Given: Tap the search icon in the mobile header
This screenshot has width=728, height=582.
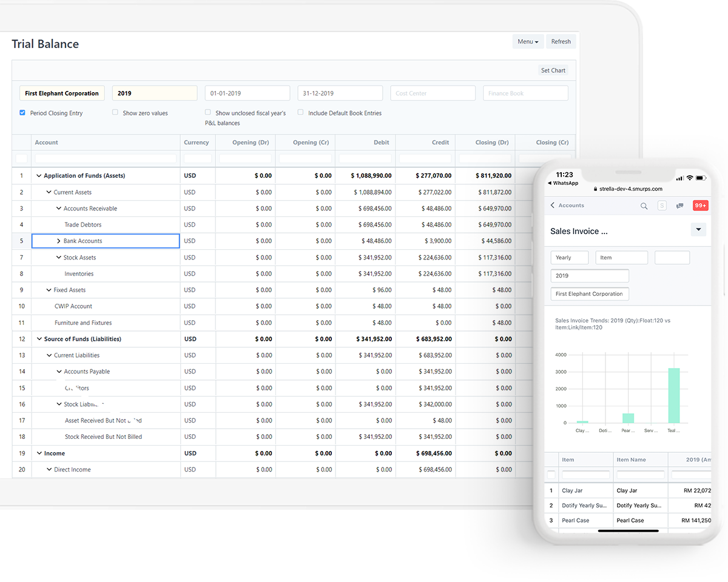Looking at the screenshot, I should [x=644, y=206].
